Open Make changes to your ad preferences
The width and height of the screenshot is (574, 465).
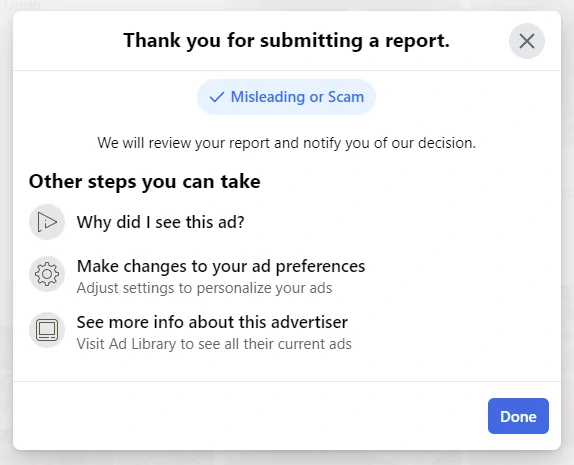pos(221,266)
